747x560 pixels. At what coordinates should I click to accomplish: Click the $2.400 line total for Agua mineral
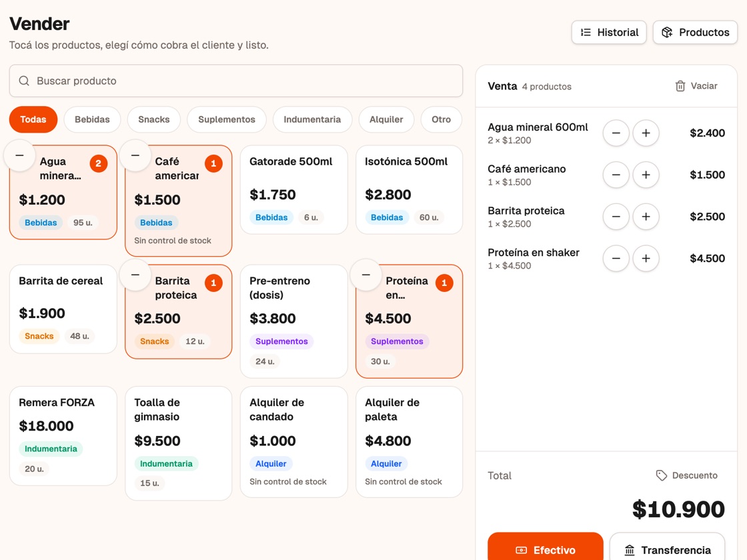coord(708,133)
